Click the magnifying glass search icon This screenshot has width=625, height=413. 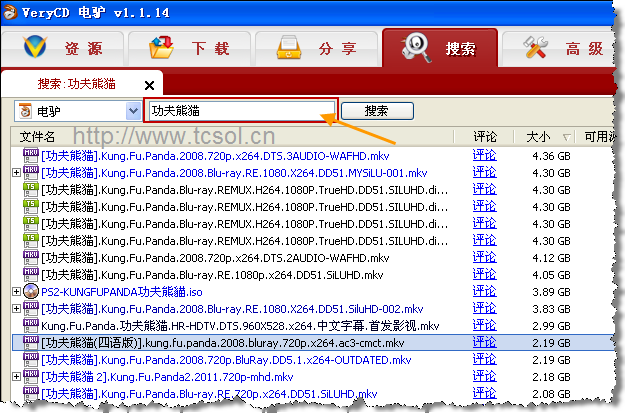point(417,47)
